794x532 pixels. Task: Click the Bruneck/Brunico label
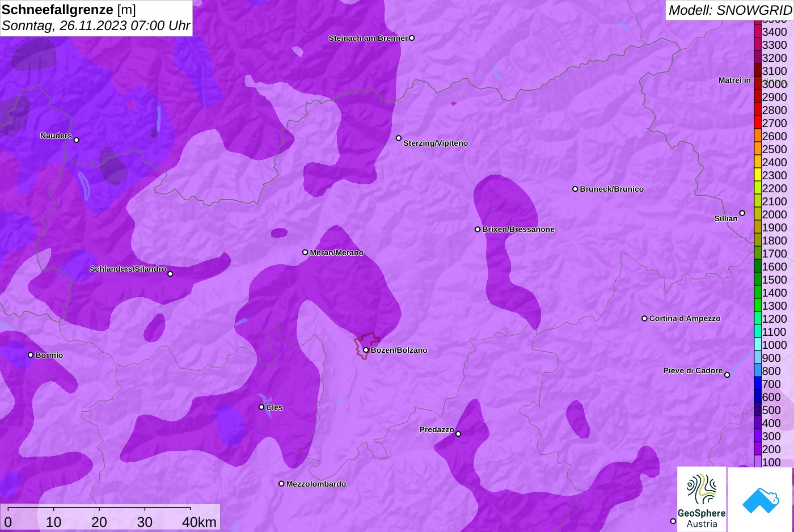click(x=612, y=189)
